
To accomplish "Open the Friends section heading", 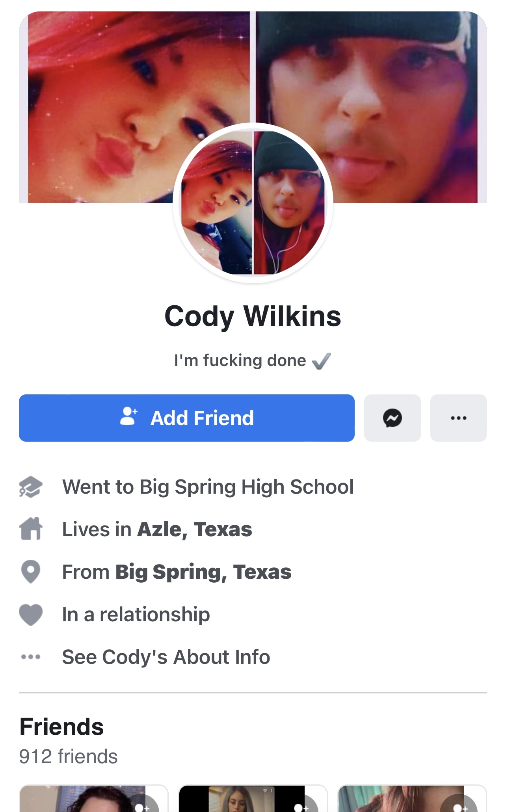I will coord(61,727).
